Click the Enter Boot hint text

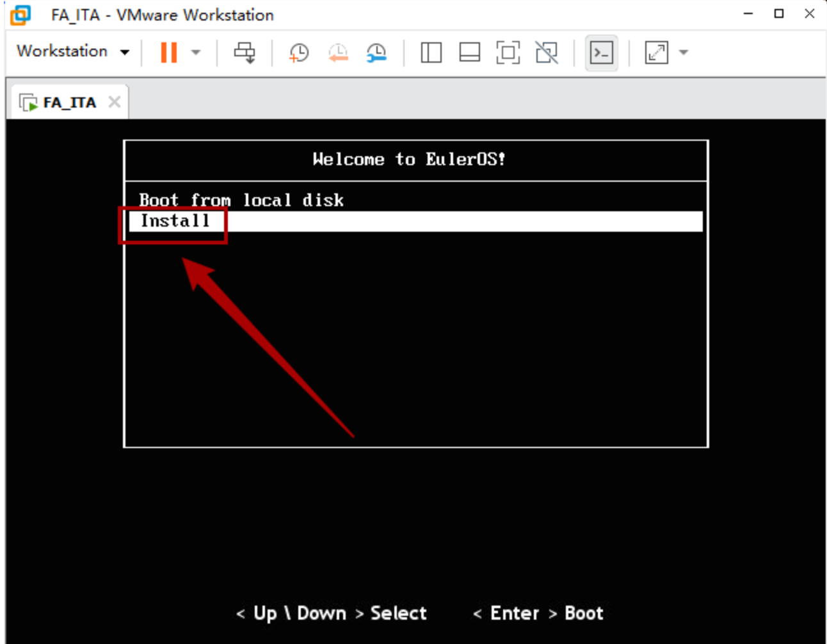click(538, 613)
